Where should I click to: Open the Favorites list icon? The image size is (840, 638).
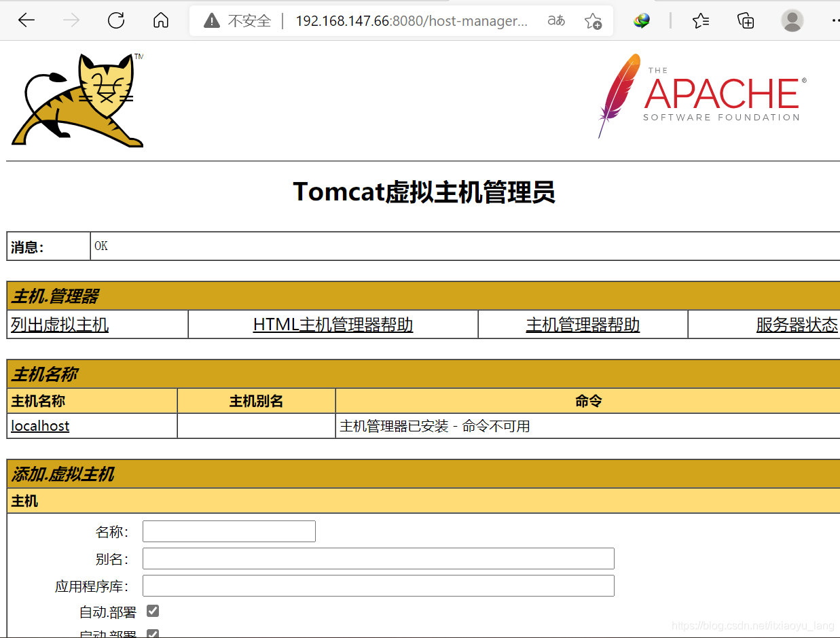701,20
